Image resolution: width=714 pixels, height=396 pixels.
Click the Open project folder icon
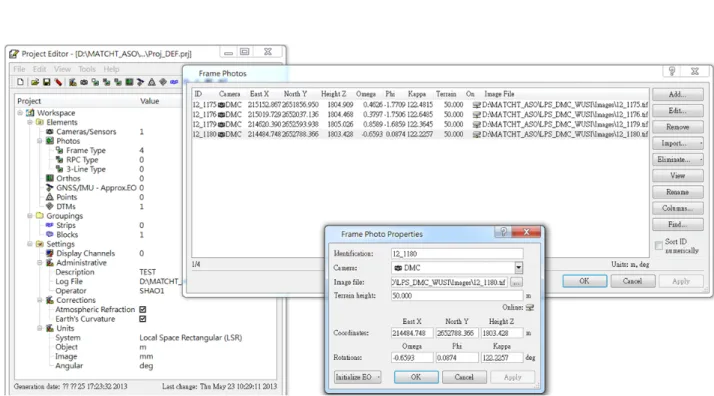[35, 82]
